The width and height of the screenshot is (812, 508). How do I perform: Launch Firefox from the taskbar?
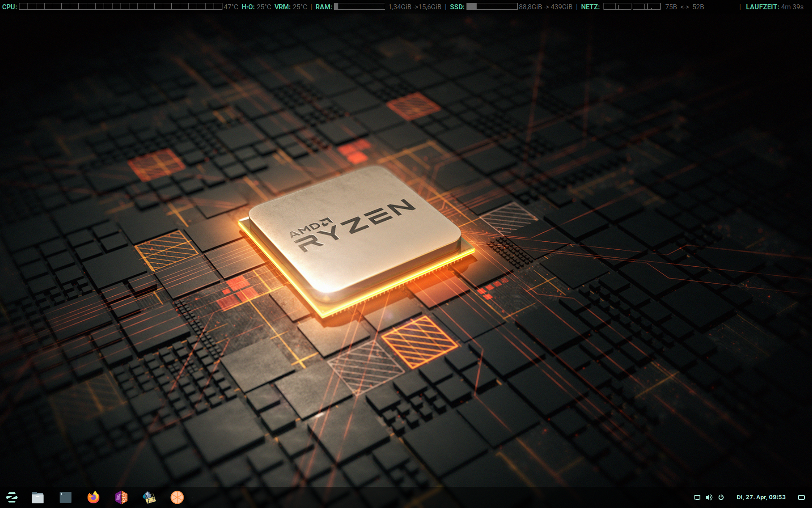click(93, 497)
